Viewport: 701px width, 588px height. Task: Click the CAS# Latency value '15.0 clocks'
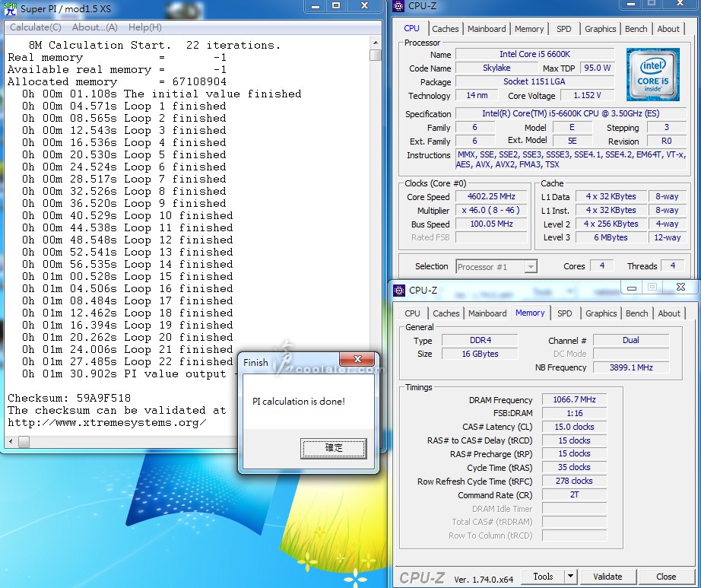[x=574, y=427]
